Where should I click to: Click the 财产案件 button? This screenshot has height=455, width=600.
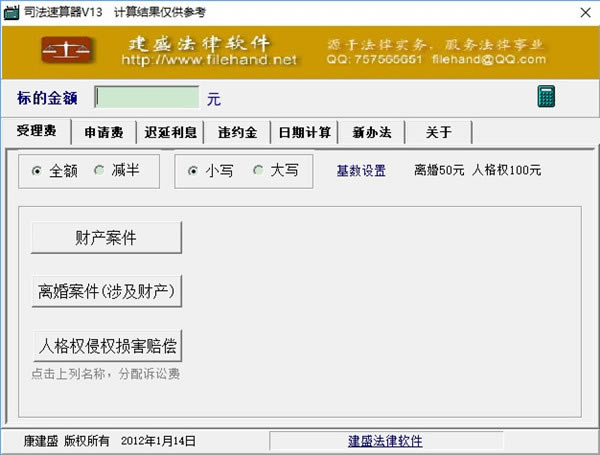point(106,238)
